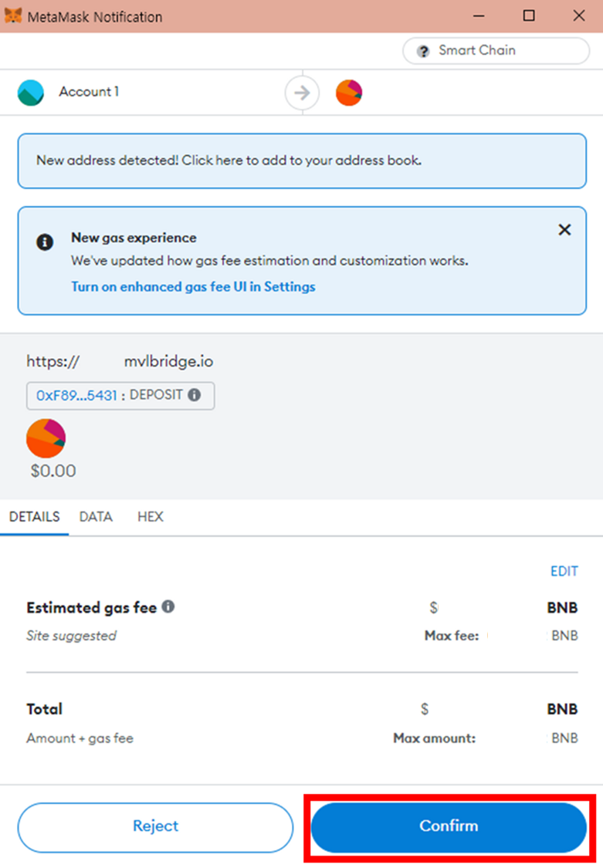Open the Smart Chain network selector
Viewport: 603px width, 868px height.
(x=495, y=51)
